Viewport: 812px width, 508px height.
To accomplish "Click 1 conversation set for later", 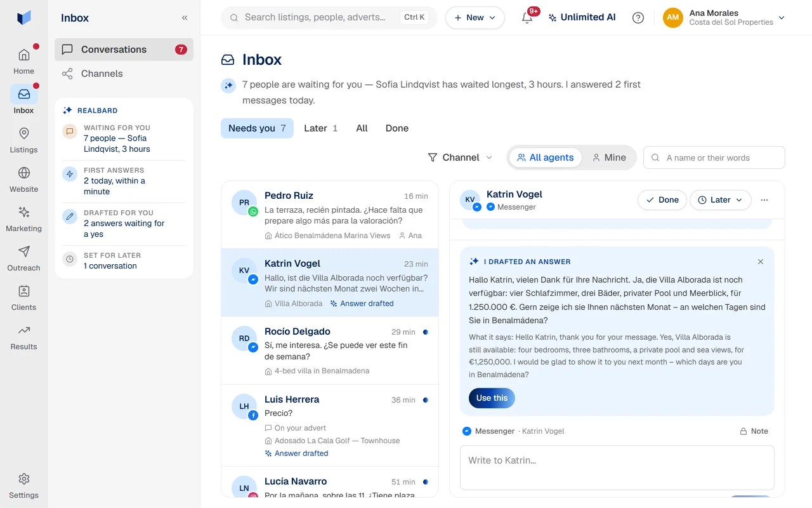I will click(x=110, y=266).
